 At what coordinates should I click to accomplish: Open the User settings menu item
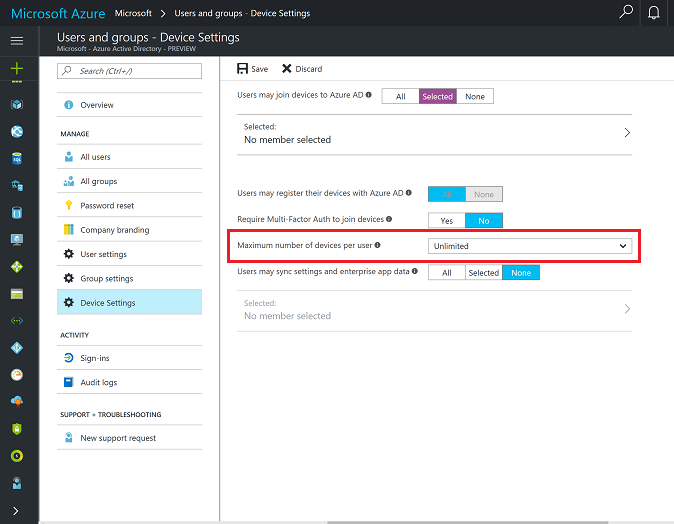pos(103,254)
